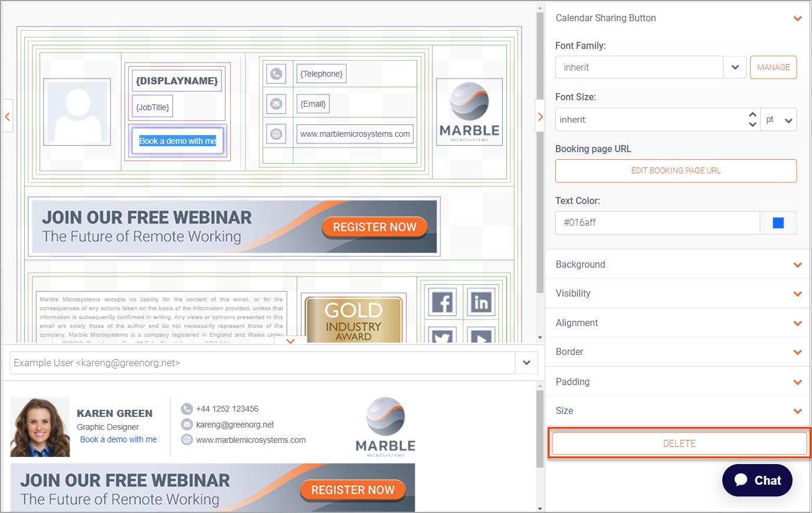The height and width of the screenshot is (513, 812).
Task: Click the blue text color swatch
Action: [778, 222]
